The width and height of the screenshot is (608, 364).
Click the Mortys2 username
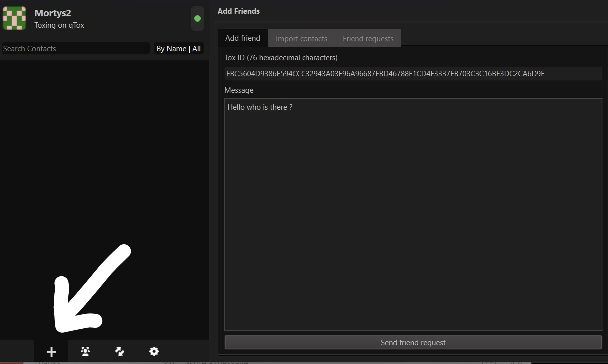click(53, 13)
